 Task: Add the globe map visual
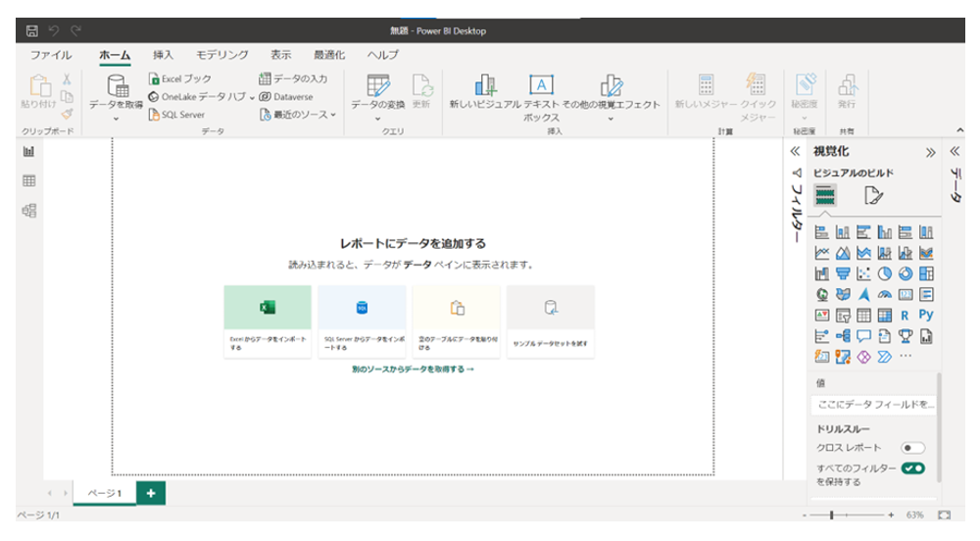pyautogui.click(x=822, y=294)
